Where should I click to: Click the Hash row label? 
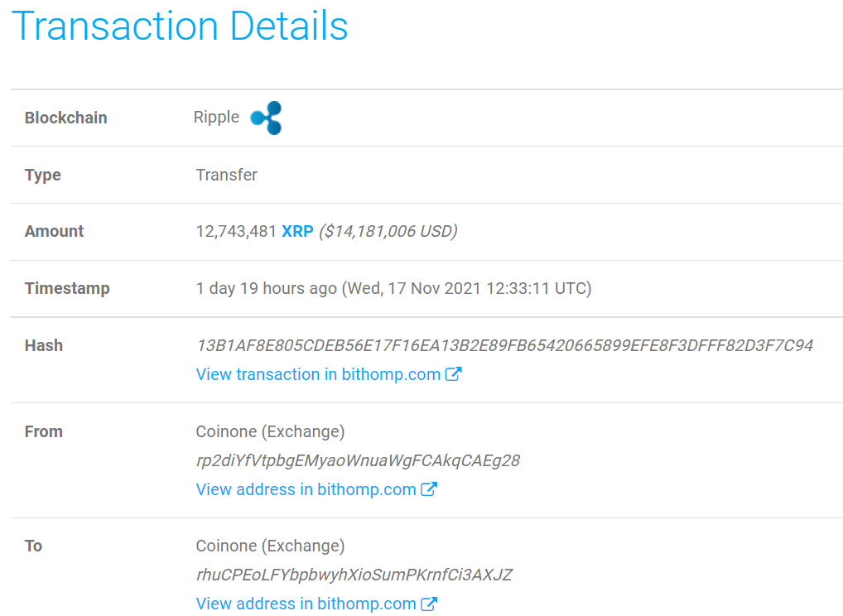44,345
